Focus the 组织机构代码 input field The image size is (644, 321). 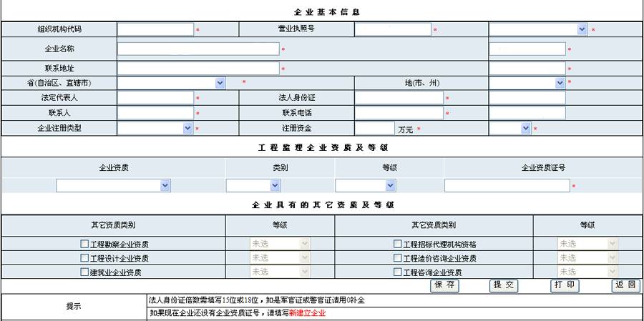[x=155, y=29]
